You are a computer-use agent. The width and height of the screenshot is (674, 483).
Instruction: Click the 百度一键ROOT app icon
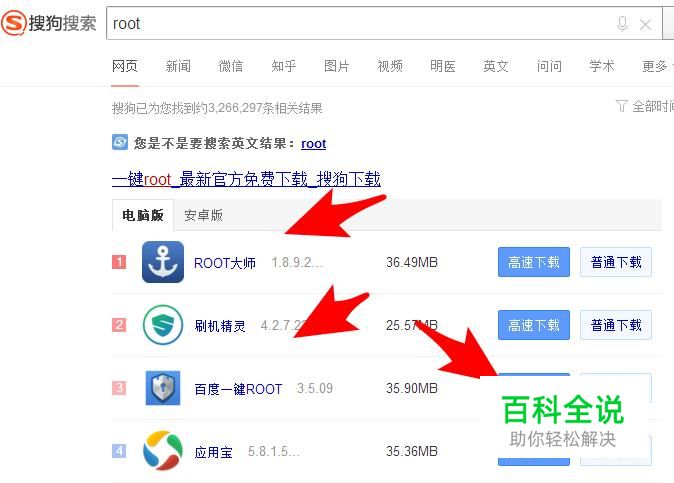(x=163, y=388)
